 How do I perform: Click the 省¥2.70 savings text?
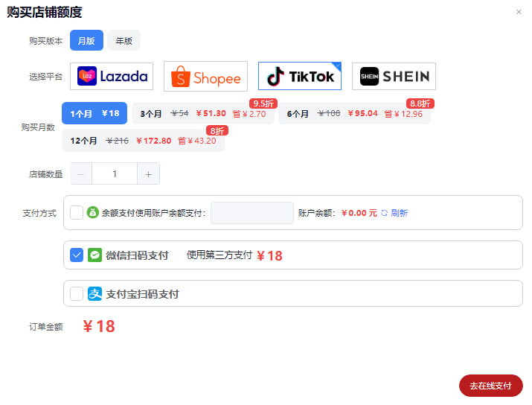[249, 114]
